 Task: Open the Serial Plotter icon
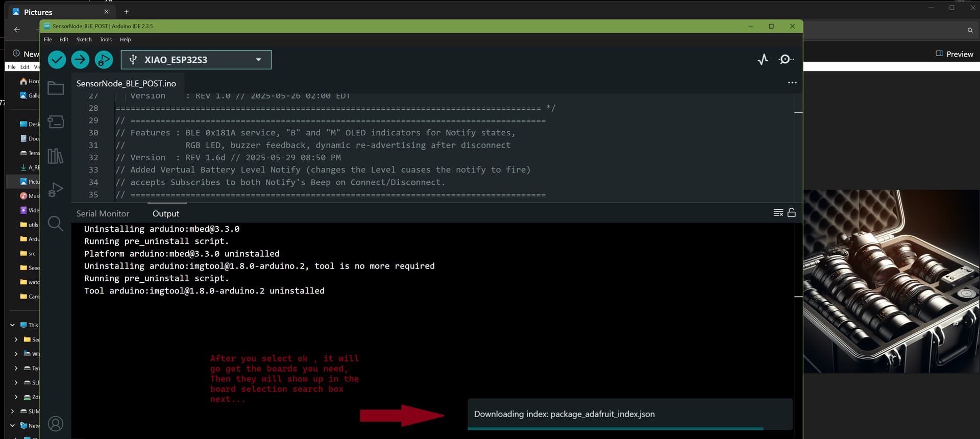point(763,60)
